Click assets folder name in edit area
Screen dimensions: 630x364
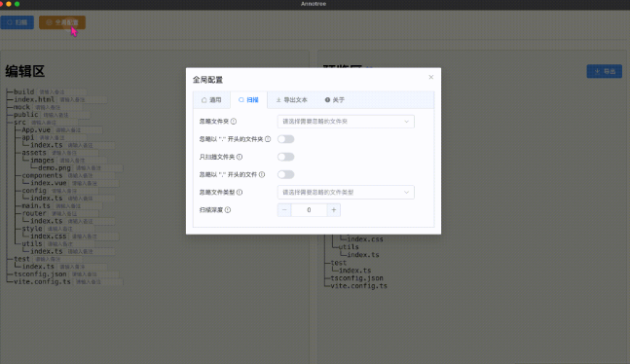click(34, 153)
